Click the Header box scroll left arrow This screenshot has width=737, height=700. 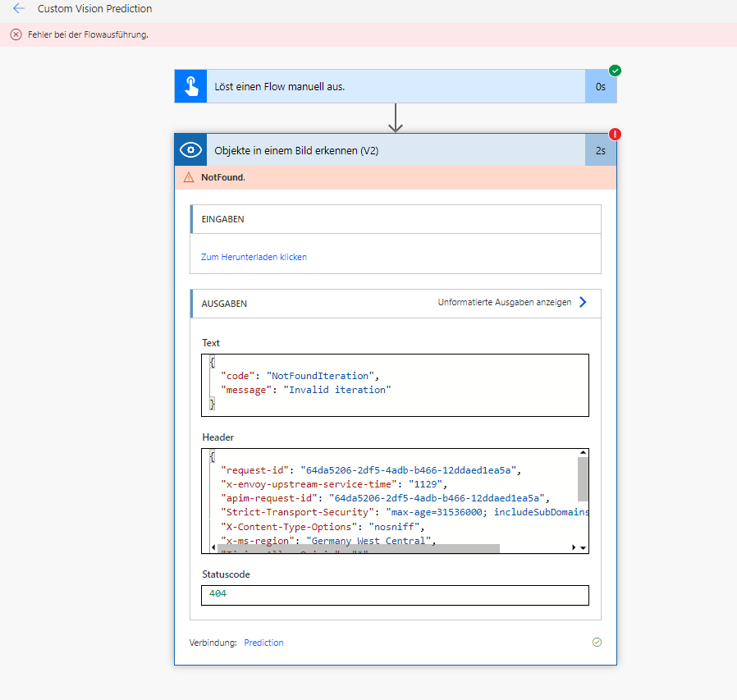(213, 547)
